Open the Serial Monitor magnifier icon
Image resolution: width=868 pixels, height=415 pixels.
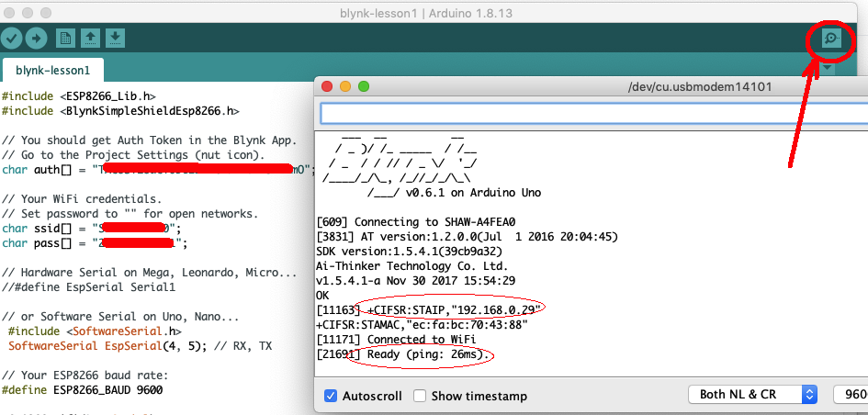[831, 39]
